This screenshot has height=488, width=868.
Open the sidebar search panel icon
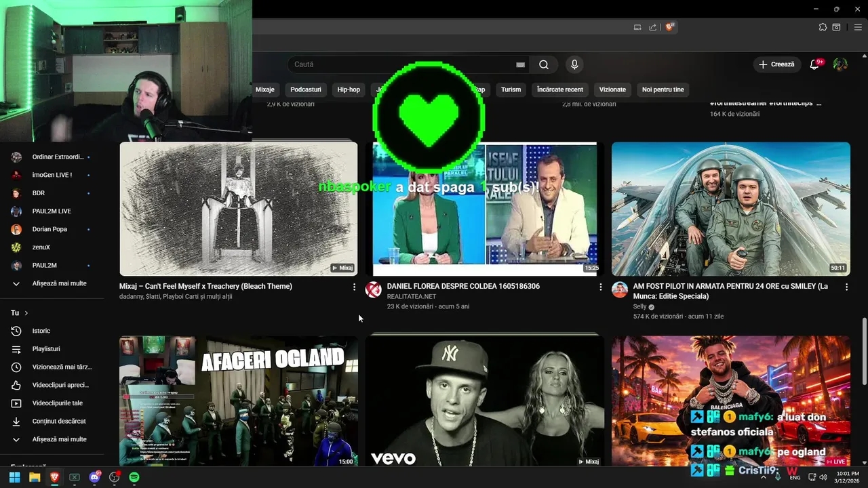[836, 27]
